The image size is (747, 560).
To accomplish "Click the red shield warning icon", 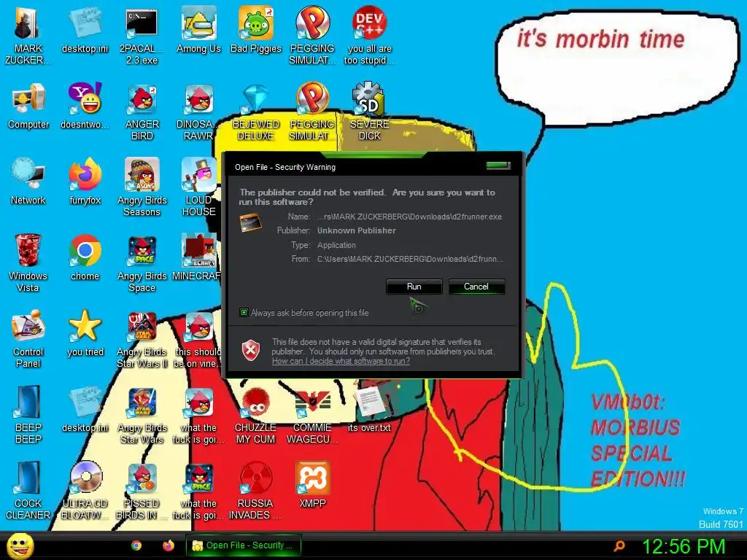I will click(251, 351).
